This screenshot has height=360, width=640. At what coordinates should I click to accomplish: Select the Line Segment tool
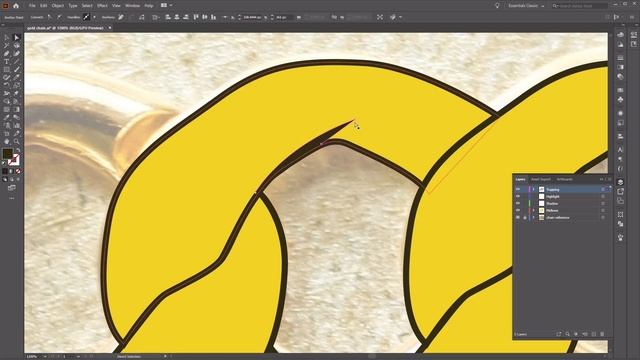coord(17,62)
